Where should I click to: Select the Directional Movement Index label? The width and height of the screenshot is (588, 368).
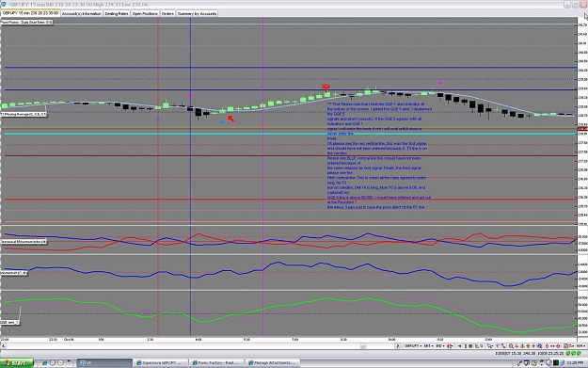coord(24,242)
